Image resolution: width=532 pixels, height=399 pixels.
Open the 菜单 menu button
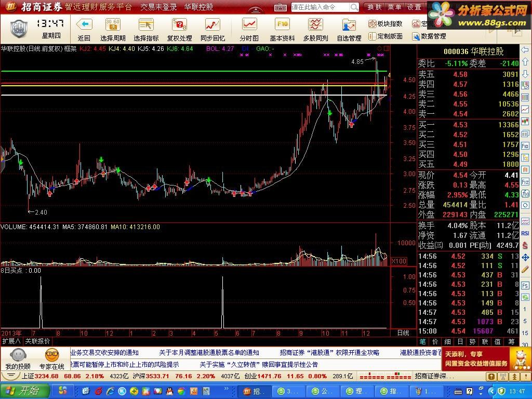click(395, 7)
